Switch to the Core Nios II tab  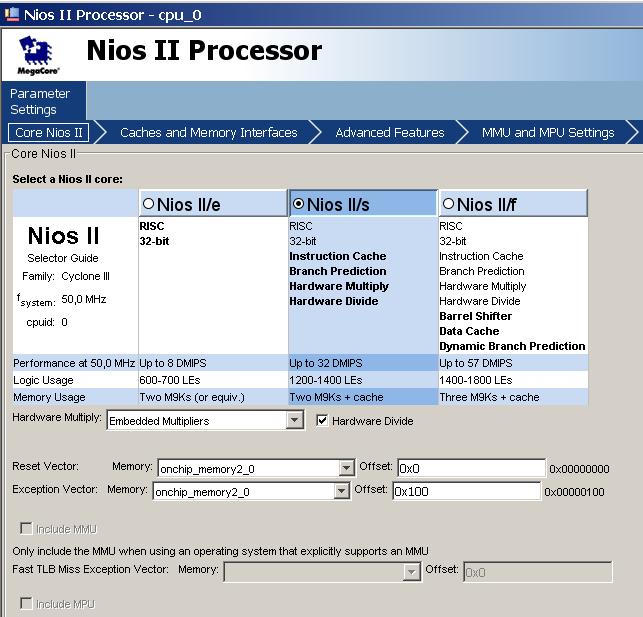[48, 132]
